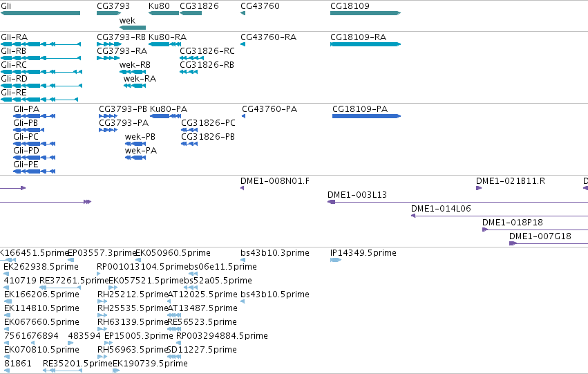Select the Gli-PB protein feature
Screen dimensions: 588x374
[x=28, y=130]
